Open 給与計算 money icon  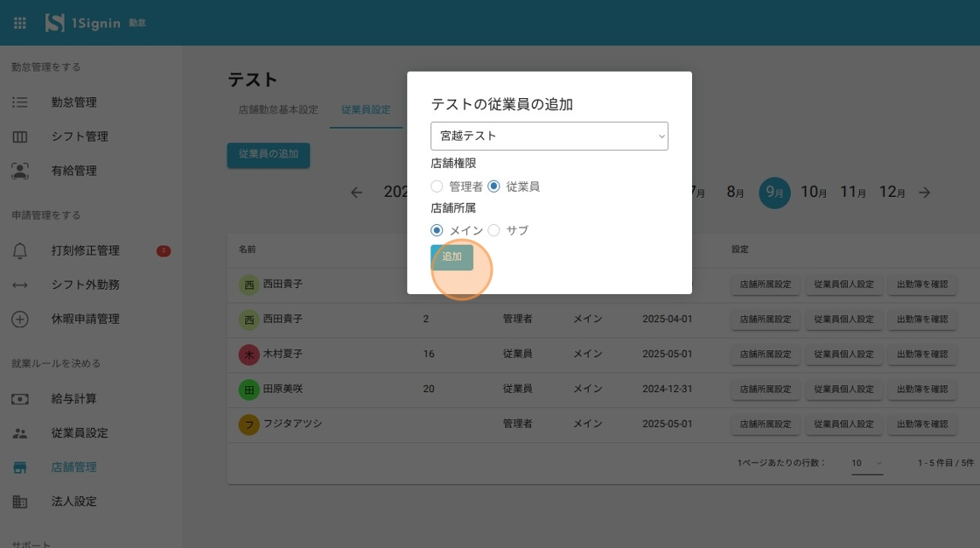20,398
